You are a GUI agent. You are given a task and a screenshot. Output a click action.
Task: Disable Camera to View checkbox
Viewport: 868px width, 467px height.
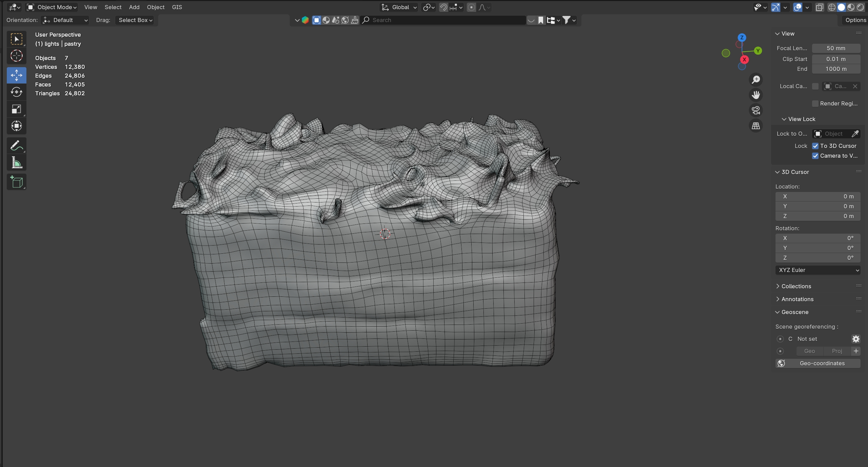click(x=815, y=156)
